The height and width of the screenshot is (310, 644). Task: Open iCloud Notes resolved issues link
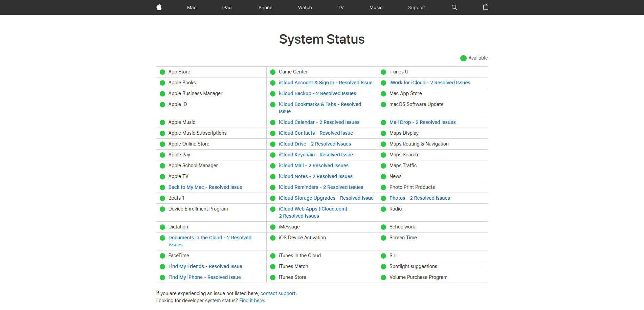click(x=316, y=176)
